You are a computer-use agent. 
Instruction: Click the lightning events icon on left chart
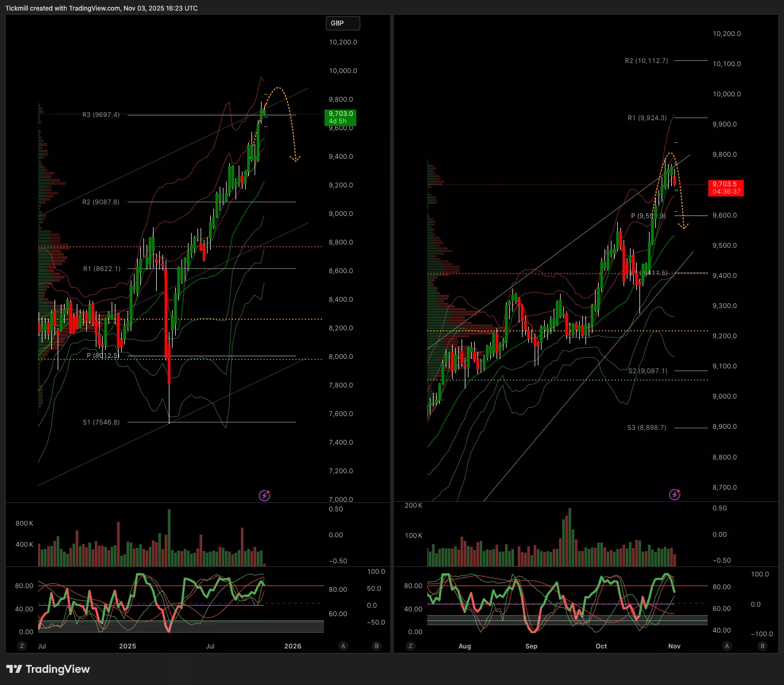pyautogui.click(x=264, y=495)
